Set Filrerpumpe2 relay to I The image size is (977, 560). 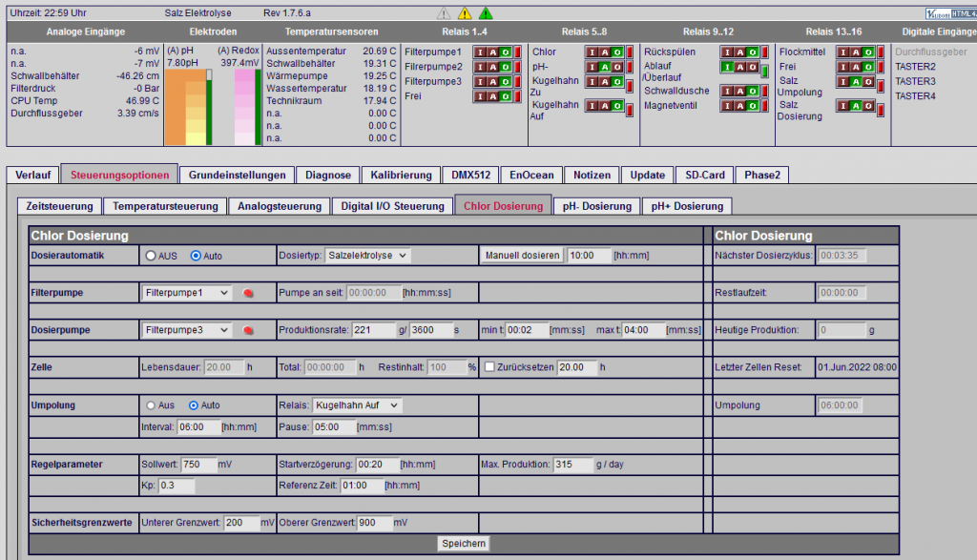[x=481, y=68]
